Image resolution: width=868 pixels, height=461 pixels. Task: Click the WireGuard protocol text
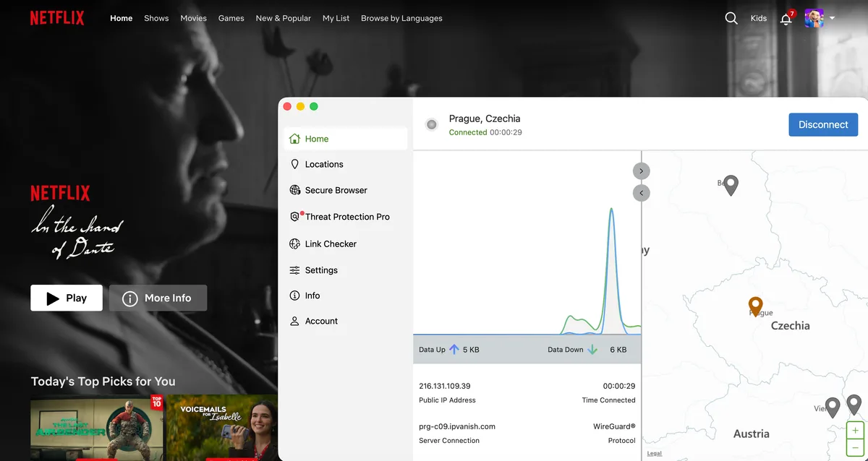tap(614, 426)
